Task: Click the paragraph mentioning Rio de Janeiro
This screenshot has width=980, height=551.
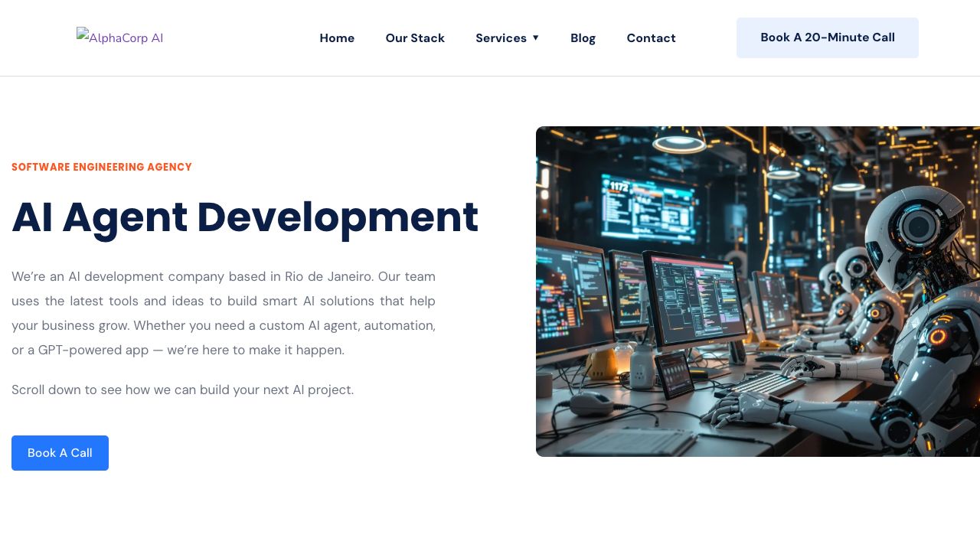Action: (x=224, y=313)
